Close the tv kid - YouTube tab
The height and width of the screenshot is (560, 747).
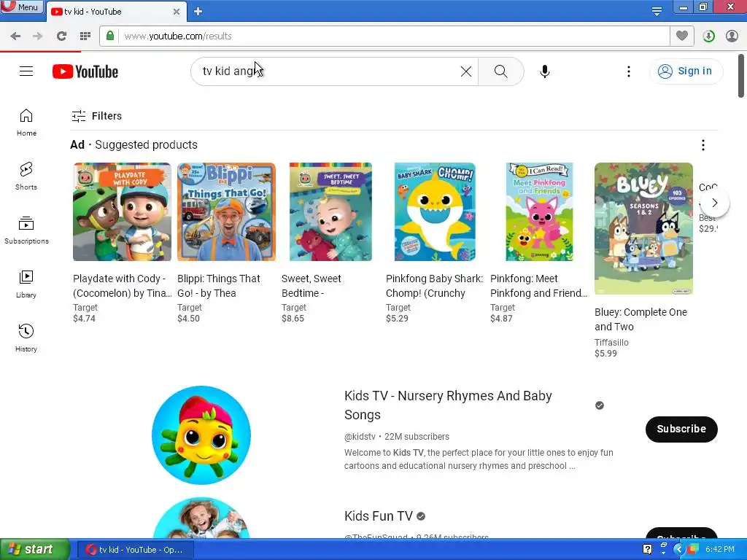177,12
